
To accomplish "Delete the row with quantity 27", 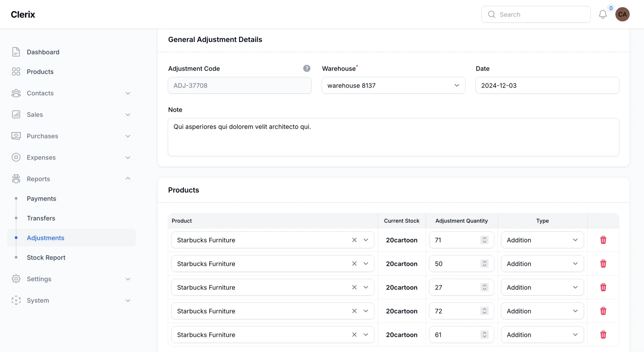I will pos(603,287).
